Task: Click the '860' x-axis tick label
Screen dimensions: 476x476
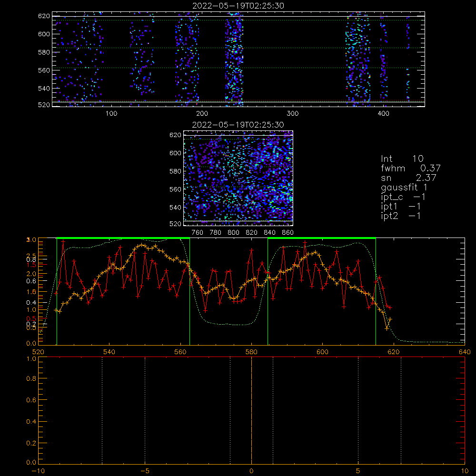Action: point(288,233)
